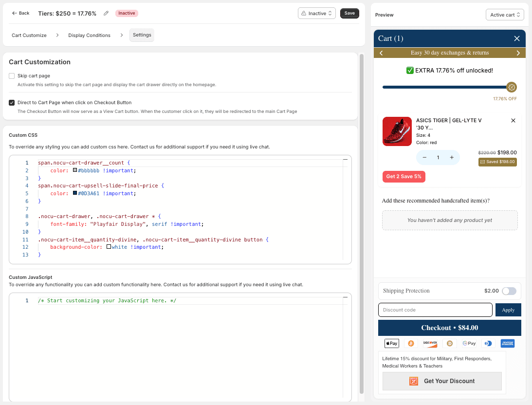Click the Dogecoin payment icon

tap(450, 343)
